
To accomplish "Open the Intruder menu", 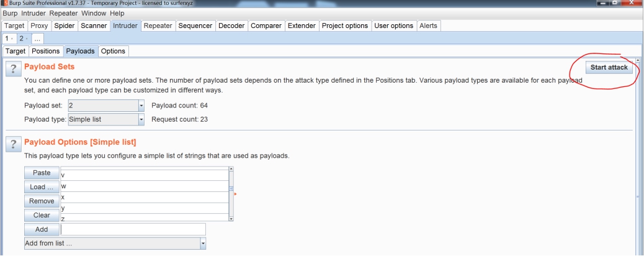I will click(34, 13).
